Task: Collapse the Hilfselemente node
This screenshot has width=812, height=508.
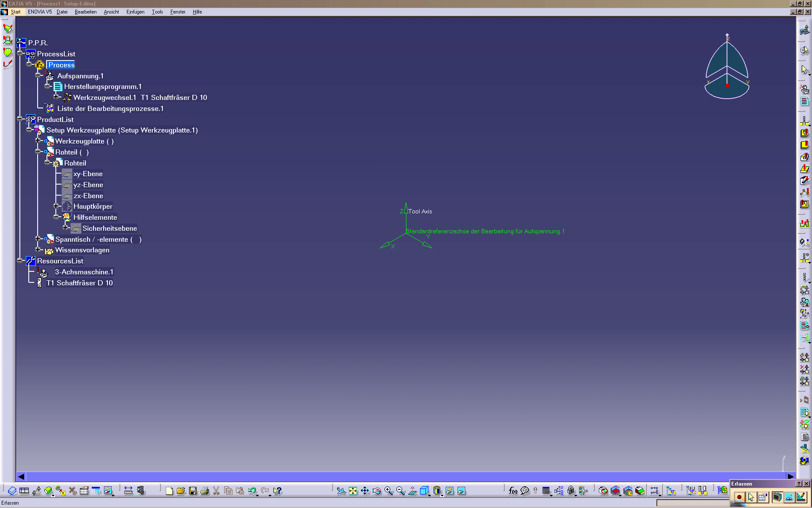Action: 56,216
